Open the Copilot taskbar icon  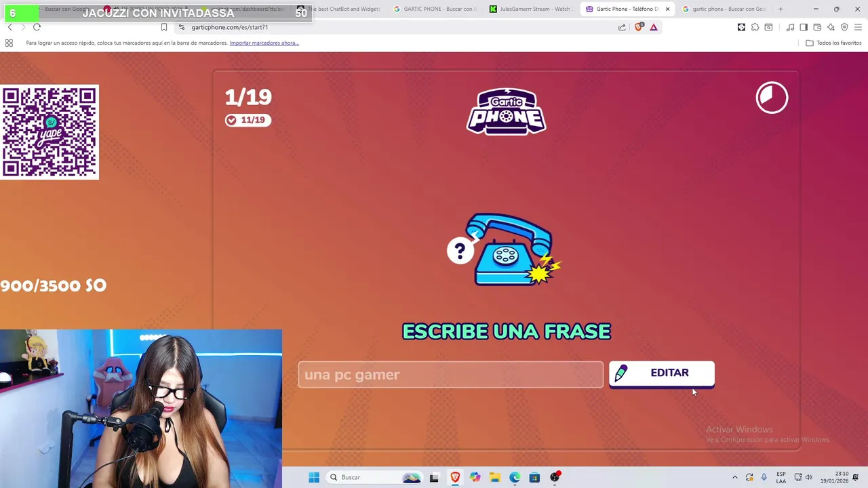coord(475,477)
